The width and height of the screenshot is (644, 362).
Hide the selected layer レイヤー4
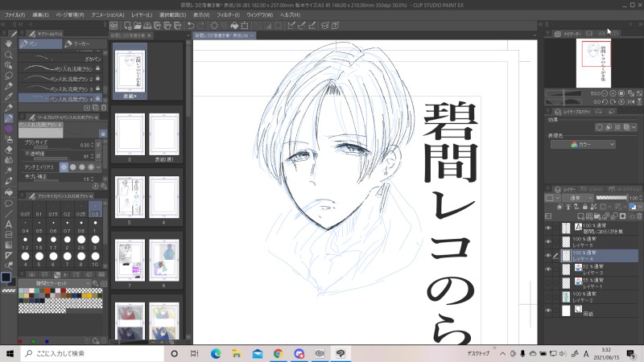pos(548,255)
